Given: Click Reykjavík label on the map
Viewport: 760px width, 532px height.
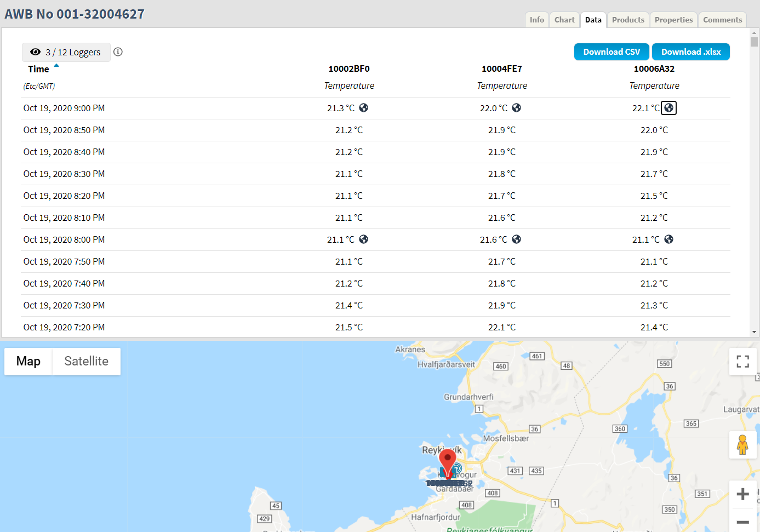Looking at the screenshot, I should pos(442,450).
